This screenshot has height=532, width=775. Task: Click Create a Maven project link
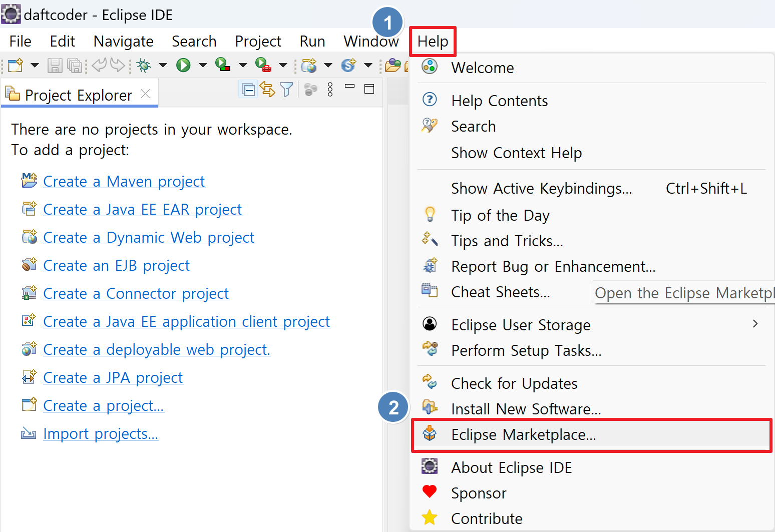tap(124, 181)
